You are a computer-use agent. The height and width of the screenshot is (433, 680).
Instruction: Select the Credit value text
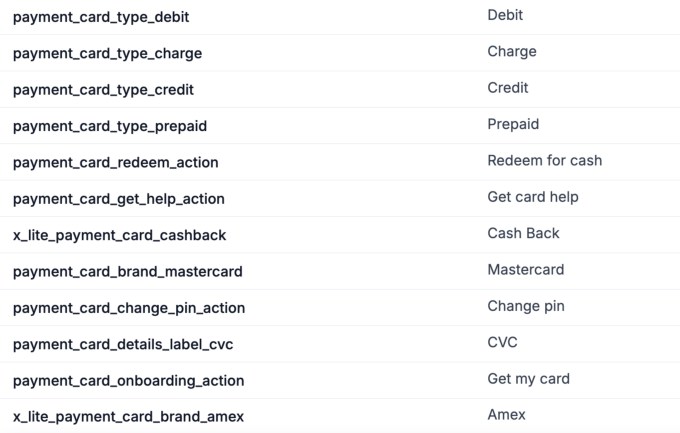click(508, 88)
